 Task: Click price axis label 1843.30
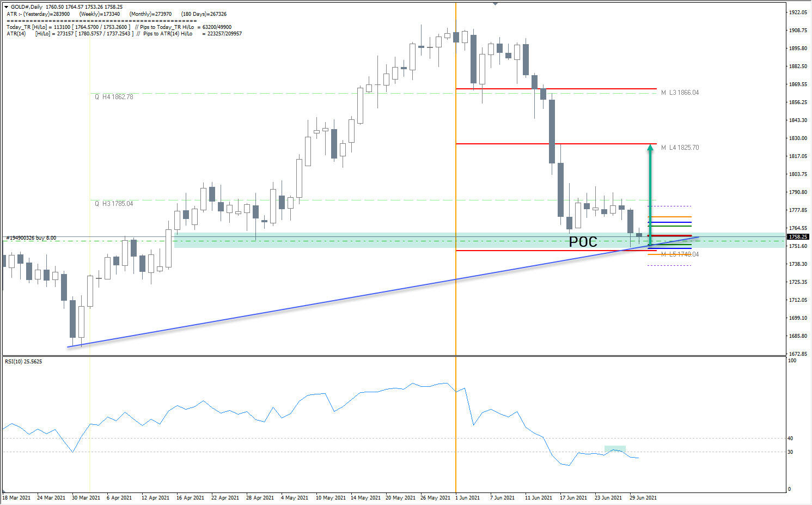[798, 120]
